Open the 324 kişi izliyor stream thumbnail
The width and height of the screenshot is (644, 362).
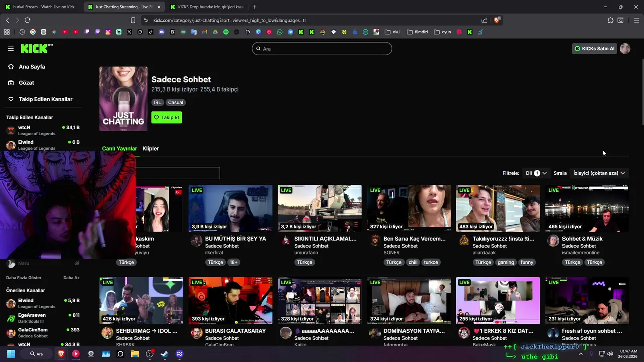pyautogui.click(x=409, y=300)
